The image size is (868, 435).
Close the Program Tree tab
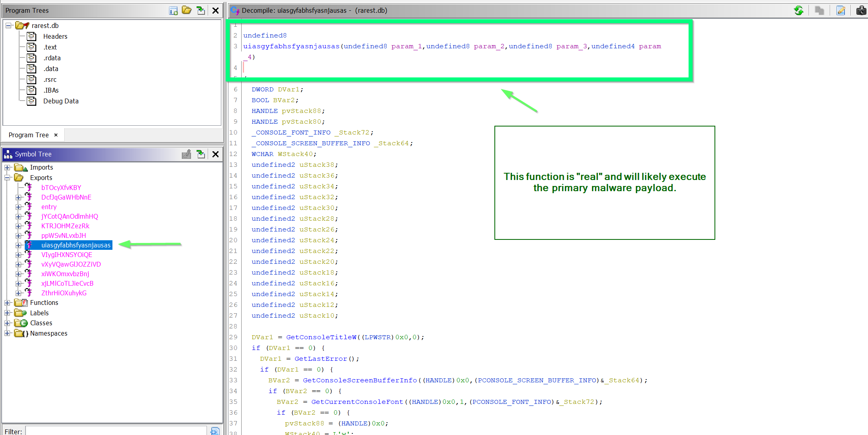click(x=56, y=135)
